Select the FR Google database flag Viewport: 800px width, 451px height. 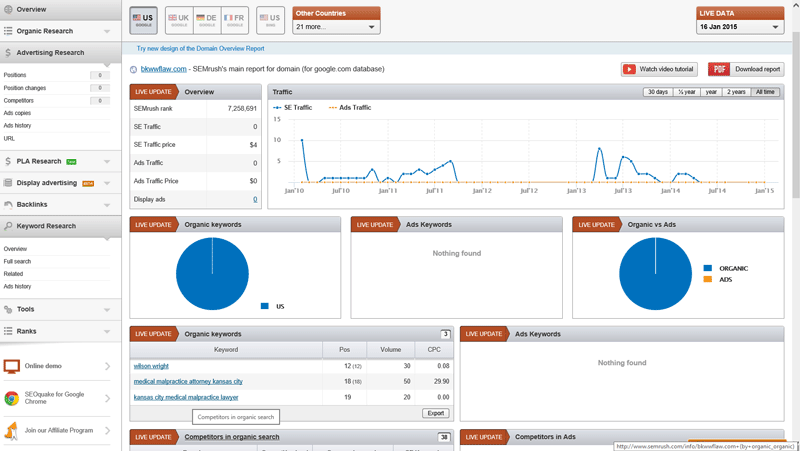click(235, 20)
